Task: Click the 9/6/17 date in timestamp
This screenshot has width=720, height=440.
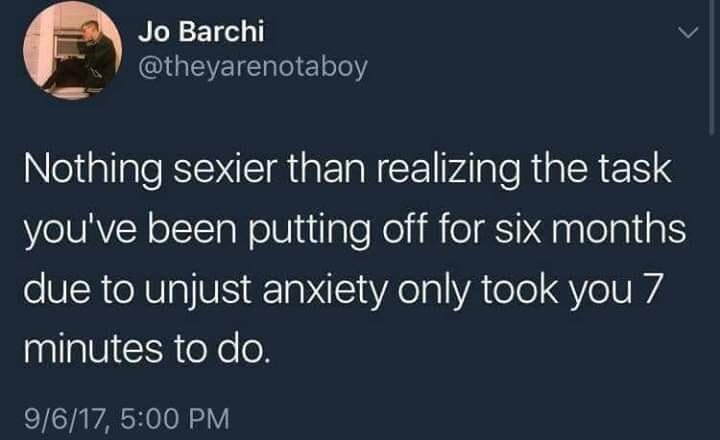Action: tap(66, 419)
